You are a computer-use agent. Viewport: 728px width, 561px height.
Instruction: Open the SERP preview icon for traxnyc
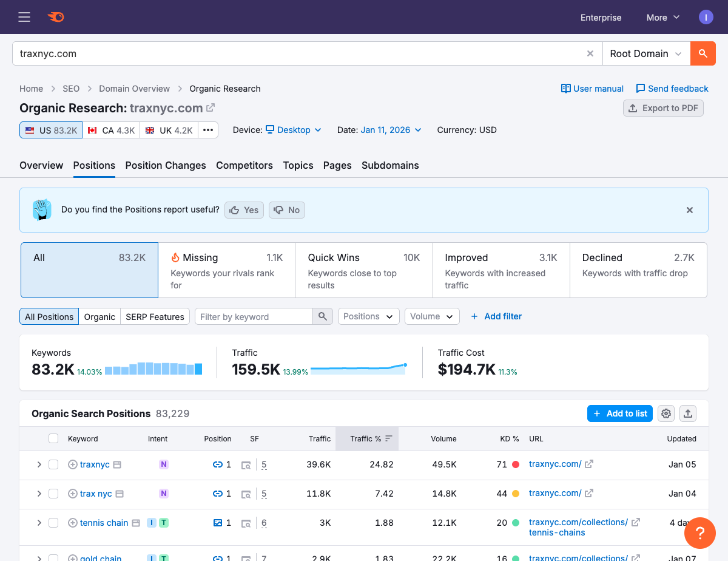[x=246, y=464]
